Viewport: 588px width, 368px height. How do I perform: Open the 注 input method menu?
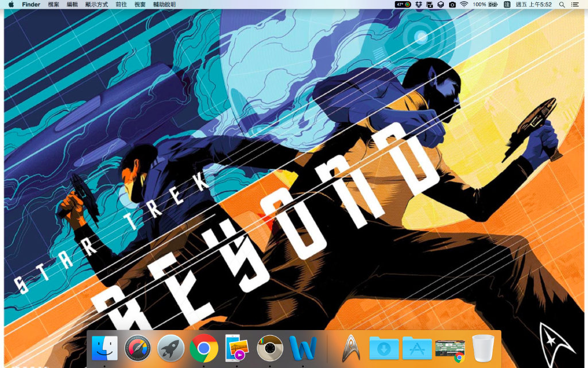tap(507, 5)
